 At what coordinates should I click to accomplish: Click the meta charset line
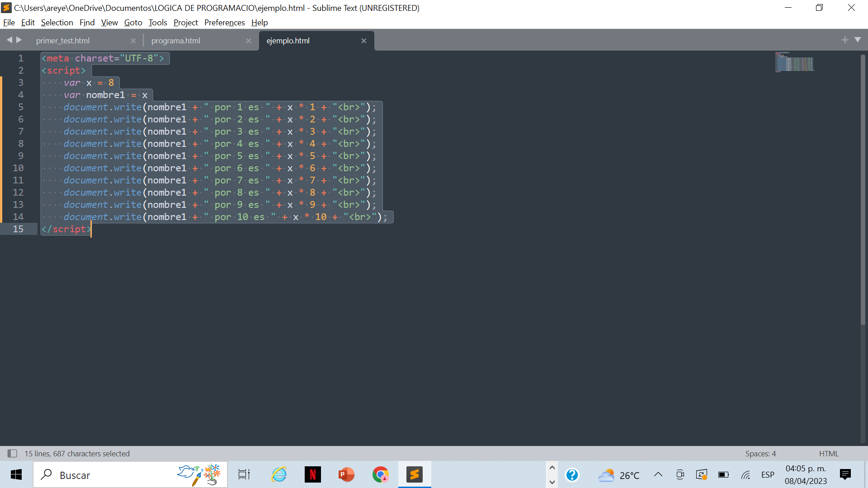[103, 58]
